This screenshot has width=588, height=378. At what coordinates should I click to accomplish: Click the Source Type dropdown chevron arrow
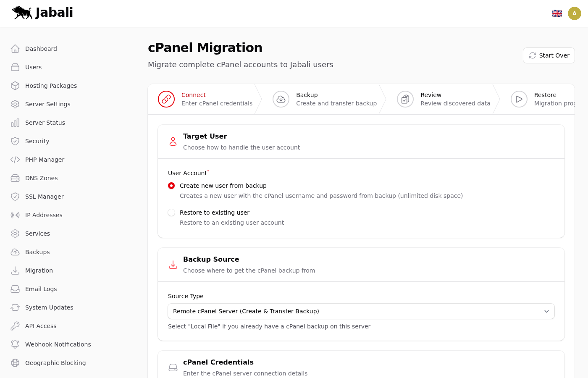(546, 311)
